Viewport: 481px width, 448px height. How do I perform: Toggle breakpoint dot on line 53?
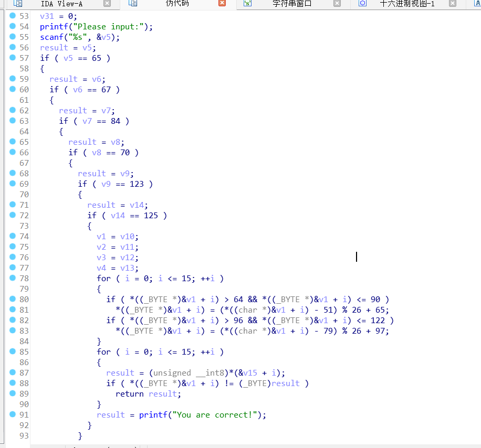click(x=13, y=16)
